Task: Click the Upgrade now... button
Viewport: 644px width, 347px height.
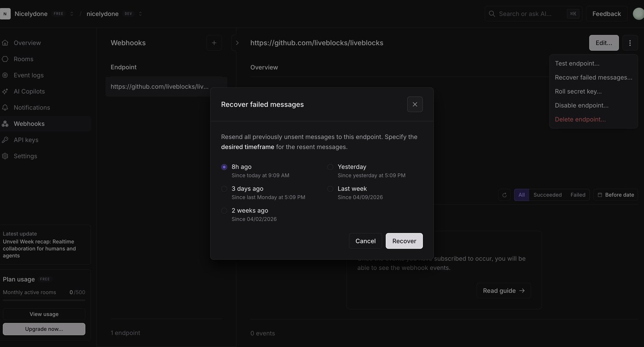Action: click(44, 329)
